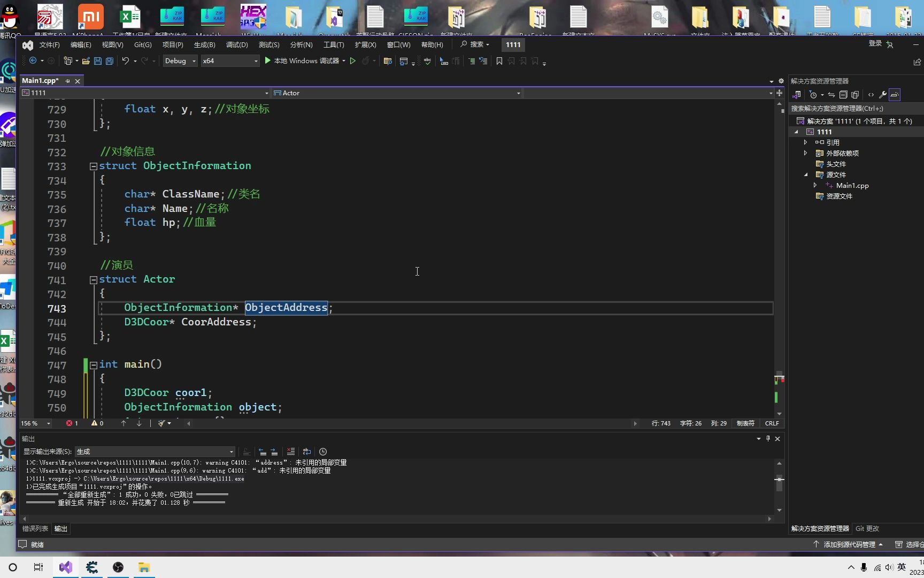The image size is (924, 578).
Task: Collapse the 源文件 folder node
Action: 806,174
